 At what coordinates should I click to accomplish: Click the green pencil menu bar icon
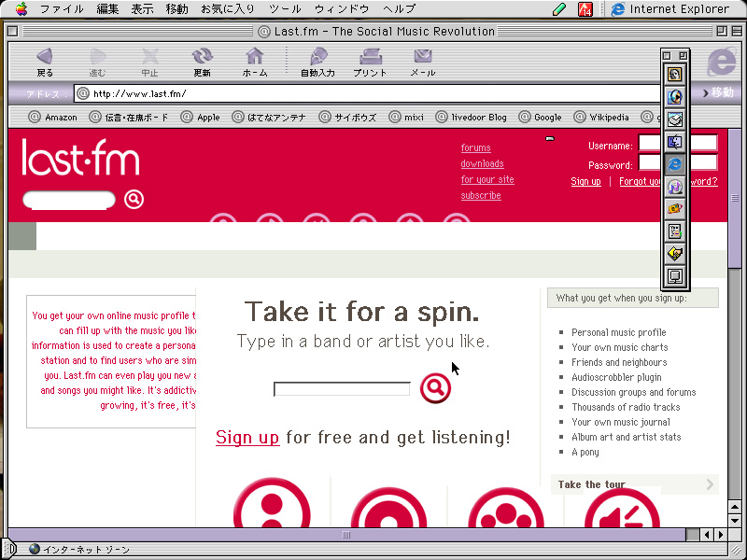[x=558, y=8]
